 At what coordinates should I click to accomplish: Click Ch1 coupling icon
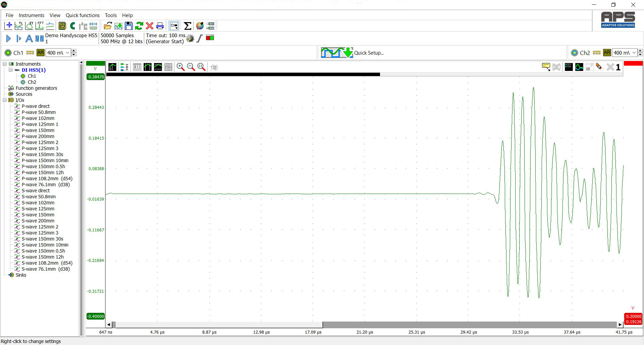click(30, 53)
